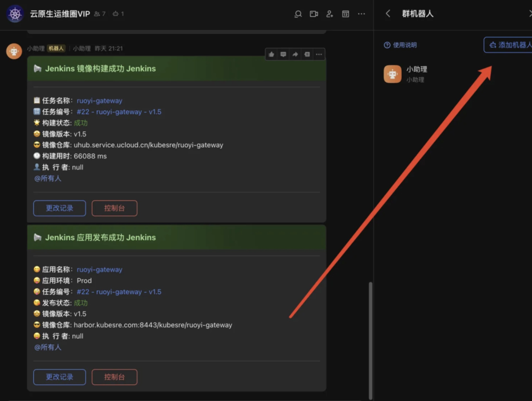Click the fourth message hover toolbar icon
Viewport: 532px width, 401px height.
(x=307, y=54)
